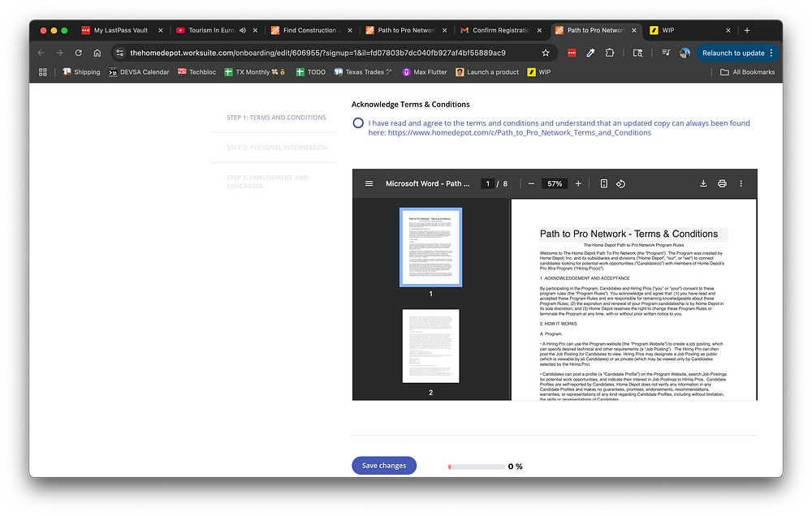The height and width of the screenshot is (516, 812).
Task: Open the TODO bookmark
Action: [311, 72]
